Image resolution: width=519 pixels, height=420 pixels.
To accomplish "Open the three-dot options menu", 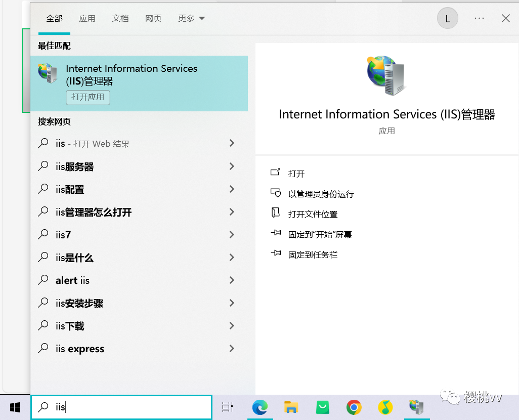I will pyautogui.click(x=479, y=18).
